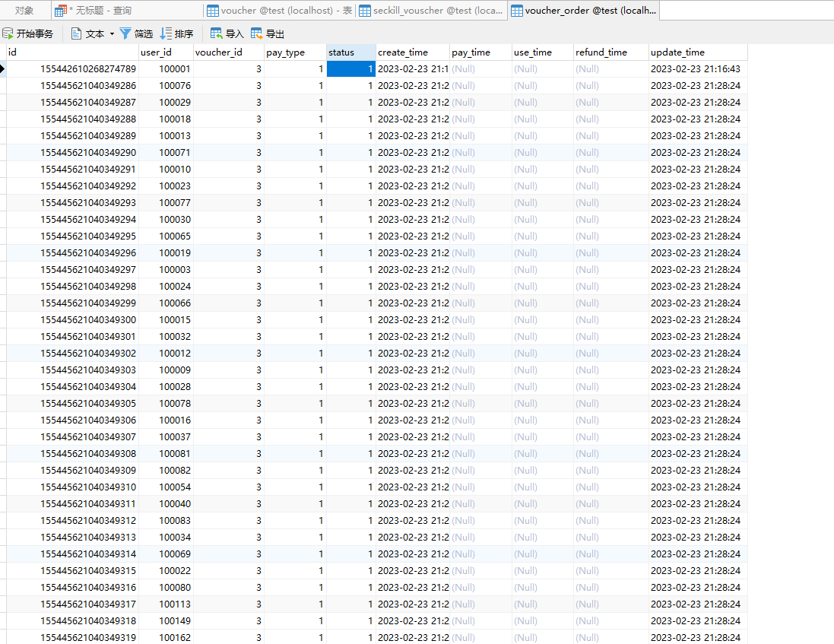834x644 pixels.
Task: Open the voucher @test table tab
Action: coord(280,11)
